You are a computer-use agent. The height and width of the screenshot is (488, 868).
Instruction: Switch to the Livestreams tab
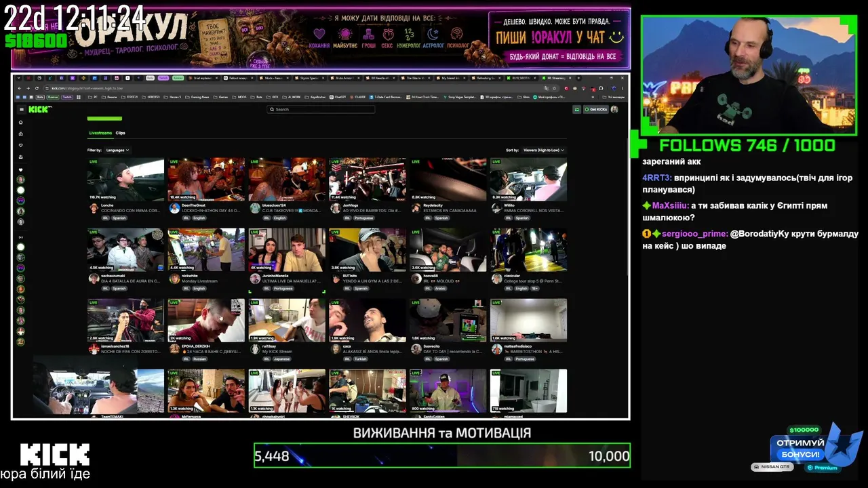[x=100, y=133]
